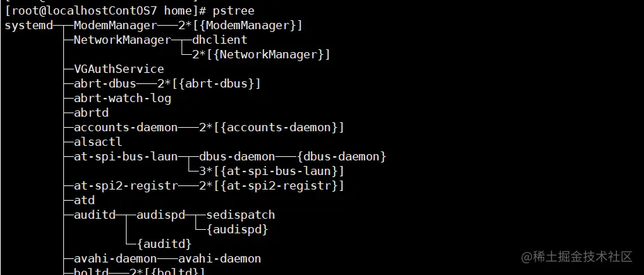The image size is (644, 275).
Task: Select the VGAuthService entry
Action: [119, 69]
